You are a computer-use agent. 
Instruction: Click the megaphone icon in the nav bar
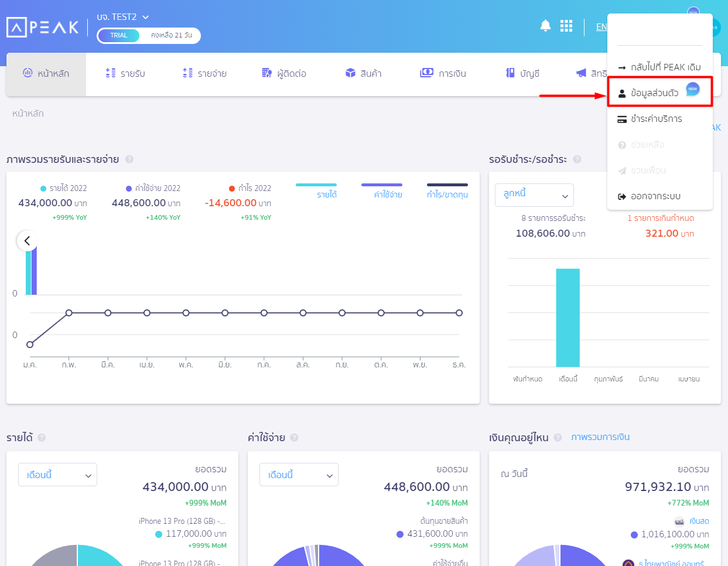581,73
